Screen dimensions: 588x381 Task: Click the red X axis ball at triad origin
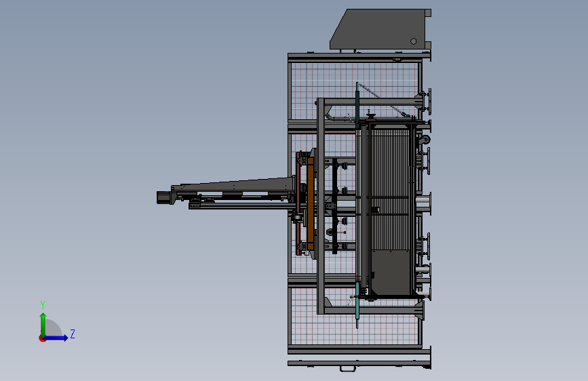[x=42, y=338]
